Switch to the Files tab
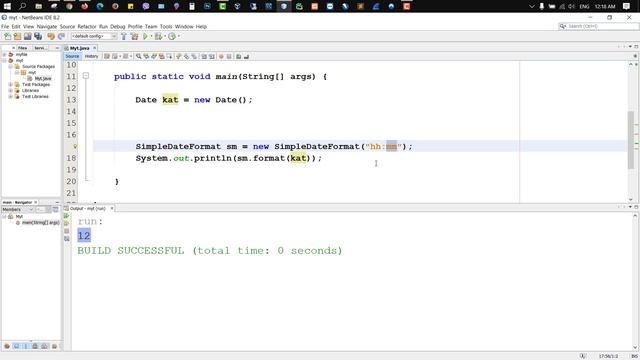640x360 pixels. 23,48
